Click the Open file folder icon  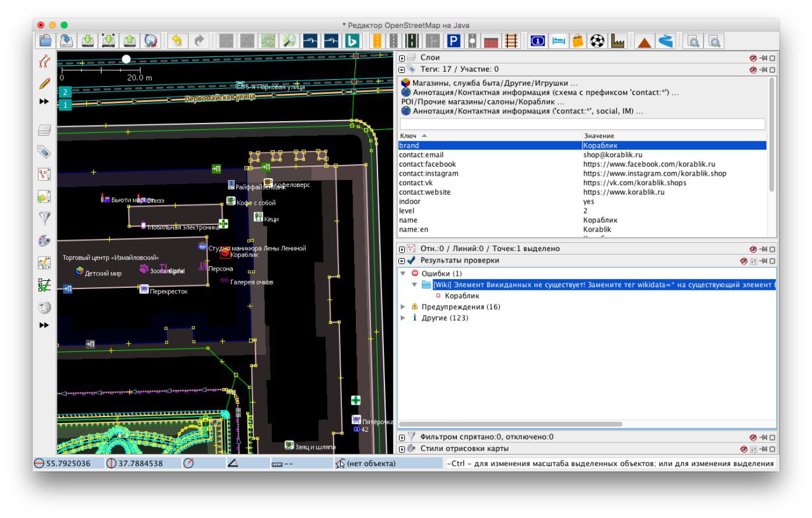pos(45,41)
